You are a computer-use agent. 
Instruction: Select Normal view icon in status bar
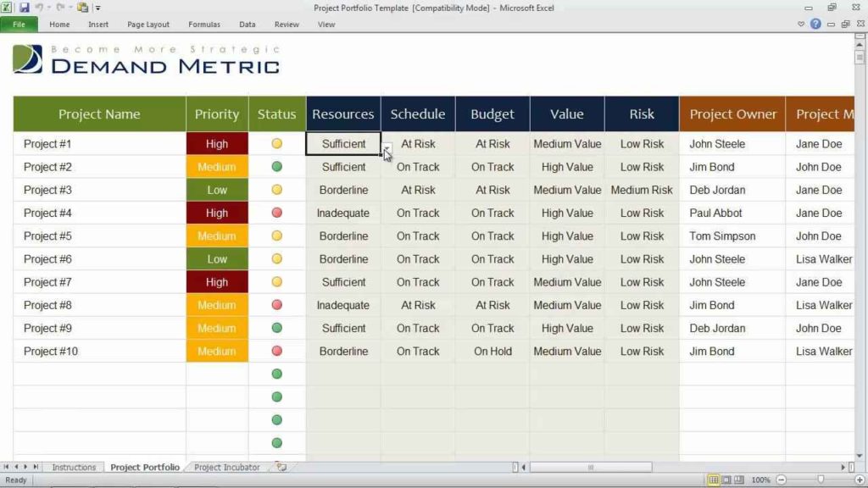coord(714,479)
